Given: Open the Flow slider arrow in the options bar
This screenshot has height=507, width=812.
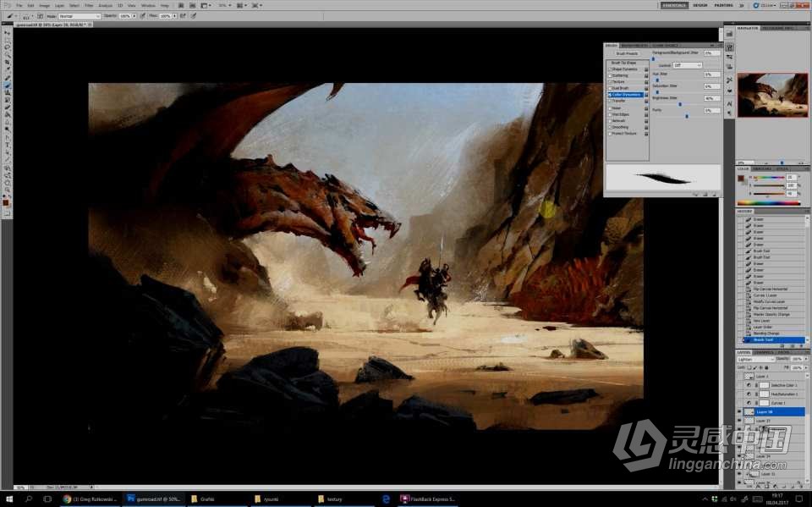Looking at the screenshot, I should [x=175, y=16].
